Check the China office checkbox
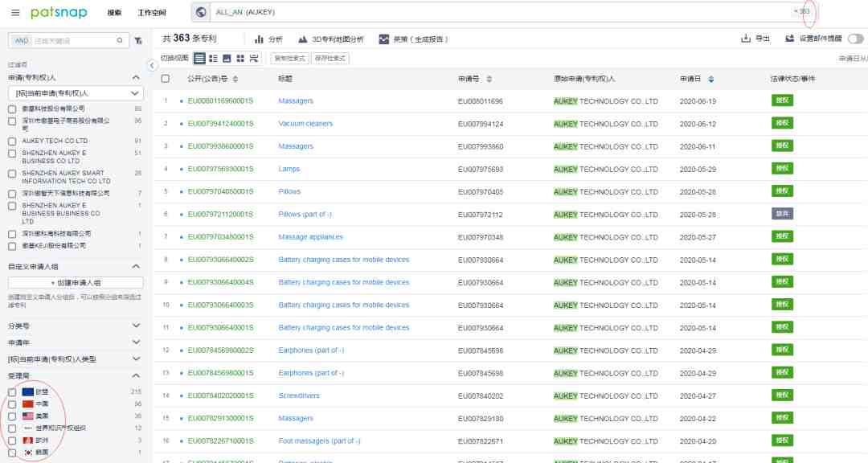868x463 pixels. pos(12,404)
